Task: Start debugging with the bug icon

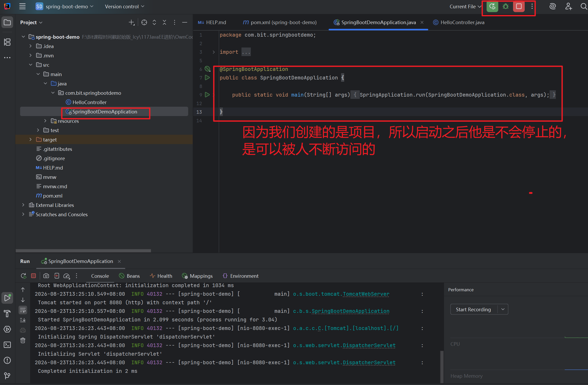Action: (x=506, y=6)
